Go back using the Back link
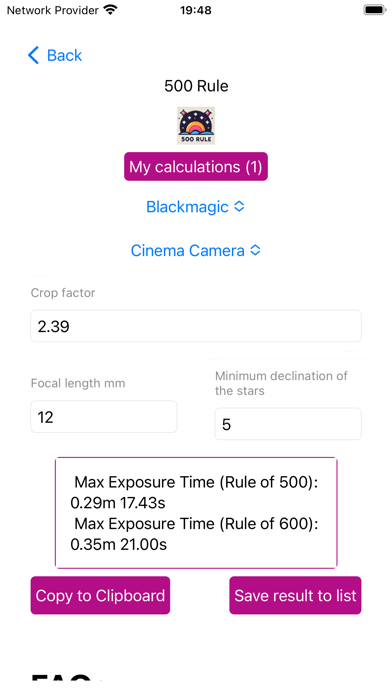The width and height of the screenshot is (392, 696). (55, 55)
